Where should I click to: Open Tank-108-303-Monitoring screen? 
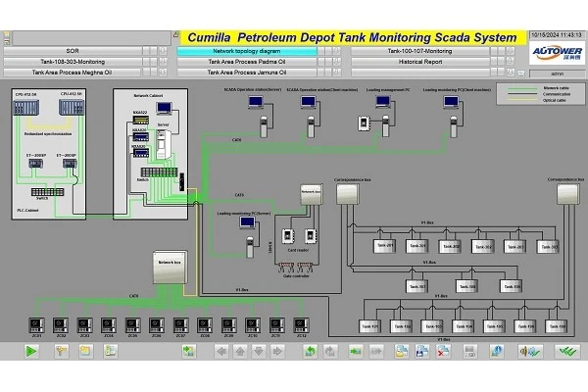(73, 62)
